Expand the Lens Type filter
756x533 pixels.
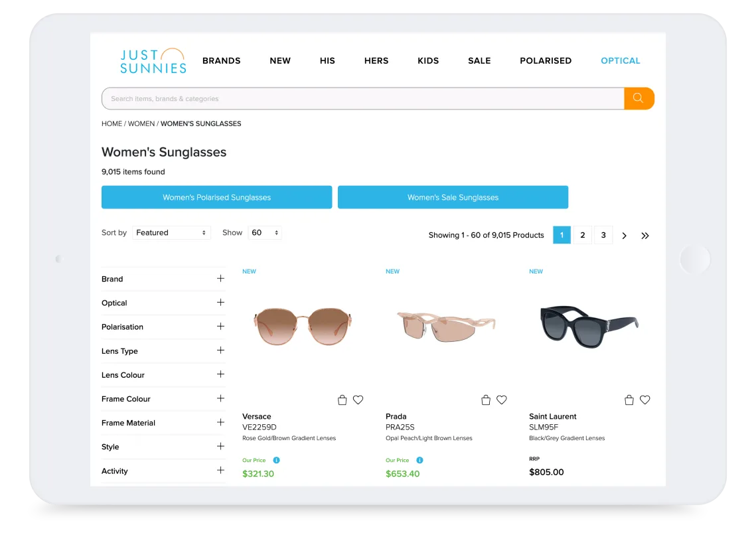tap(163, 350)
